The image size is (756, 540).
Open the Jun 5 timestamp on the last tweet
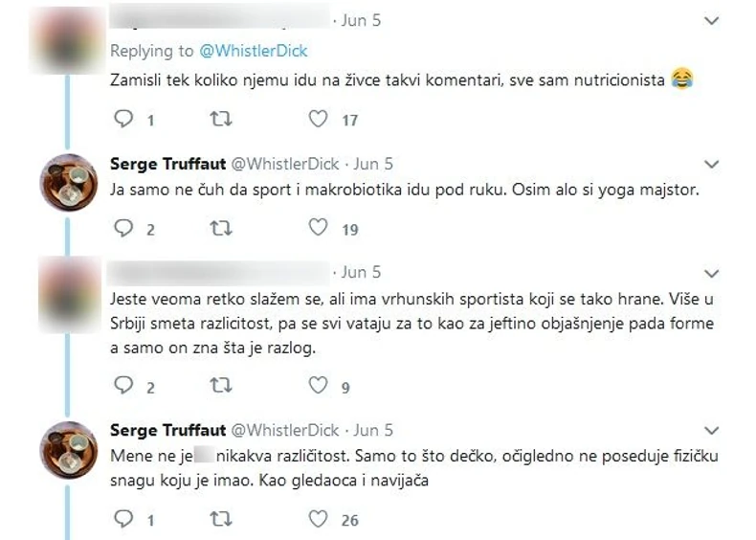[x=374, y=430]
